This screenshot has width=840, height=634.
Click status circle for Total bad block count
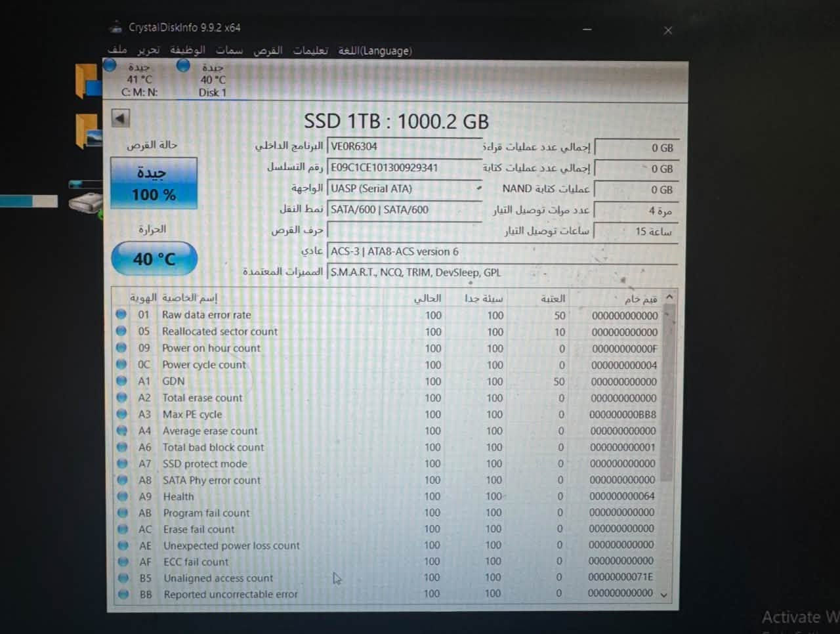pos(122,447)
